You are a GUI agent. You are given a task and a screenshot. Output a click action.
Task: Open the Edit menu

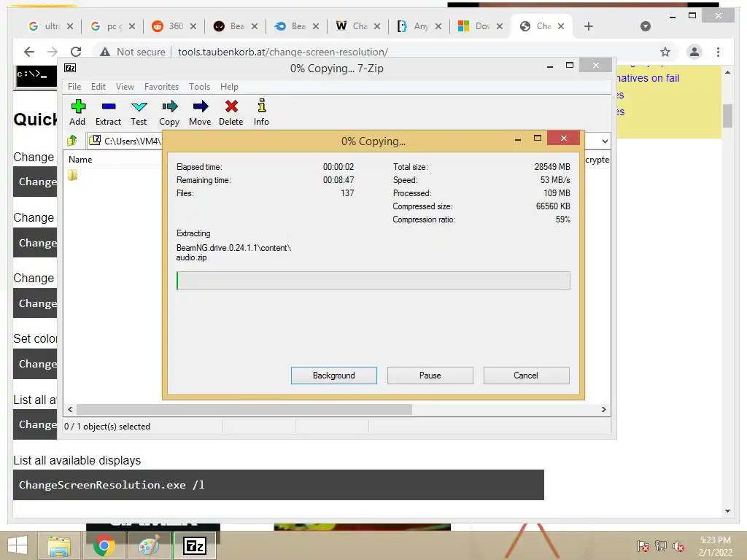coord(98,87)
